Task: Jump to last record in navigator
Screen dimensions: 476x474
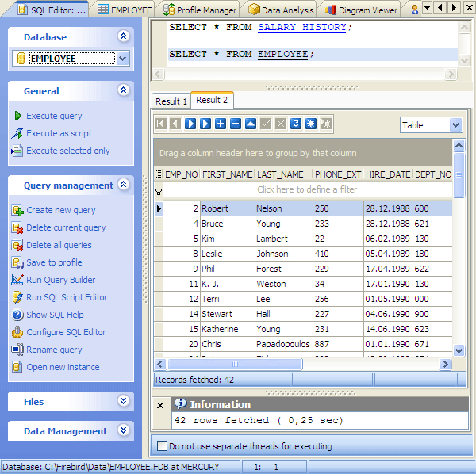Action: 205,124
